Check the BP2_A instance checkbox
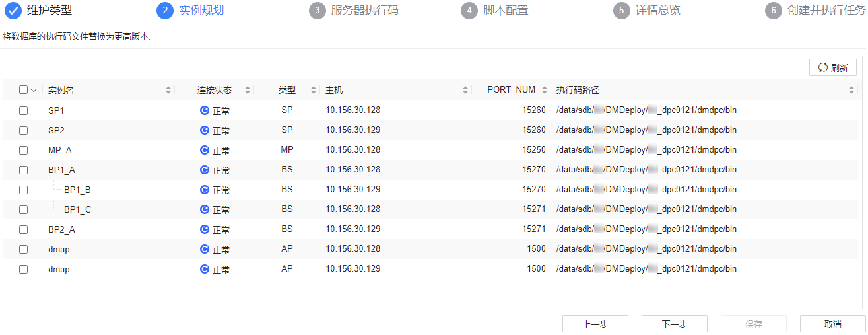The image size is (868, 335). point(23,229)
